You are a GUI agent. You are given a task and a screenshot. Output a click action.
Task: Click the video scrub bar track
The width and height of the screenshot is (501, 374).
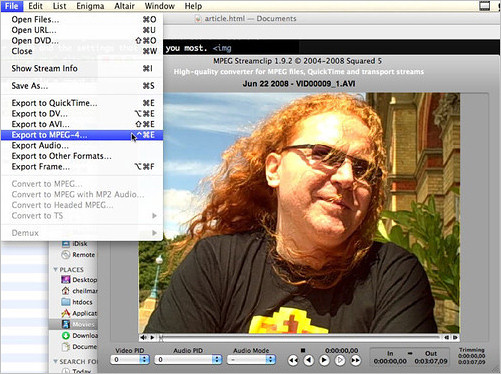[300, 338]
